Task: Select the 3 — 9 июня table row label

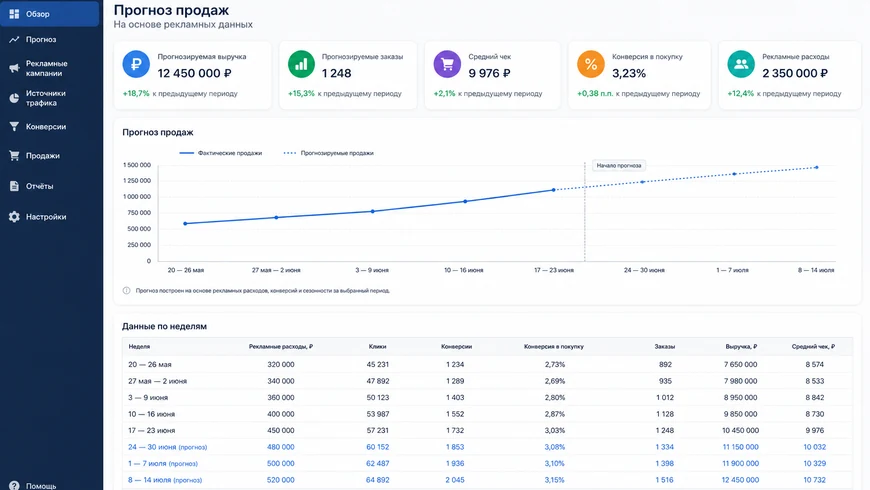Action: (x=148, y=397)
